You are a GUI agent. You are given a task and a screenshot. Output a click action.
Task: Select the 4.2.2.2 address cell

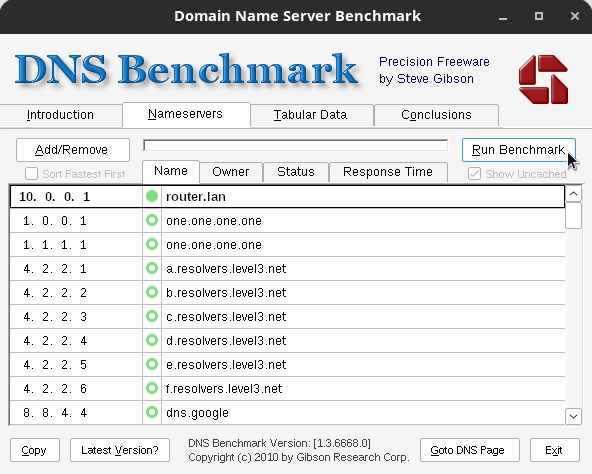click(x=76, y=292)
